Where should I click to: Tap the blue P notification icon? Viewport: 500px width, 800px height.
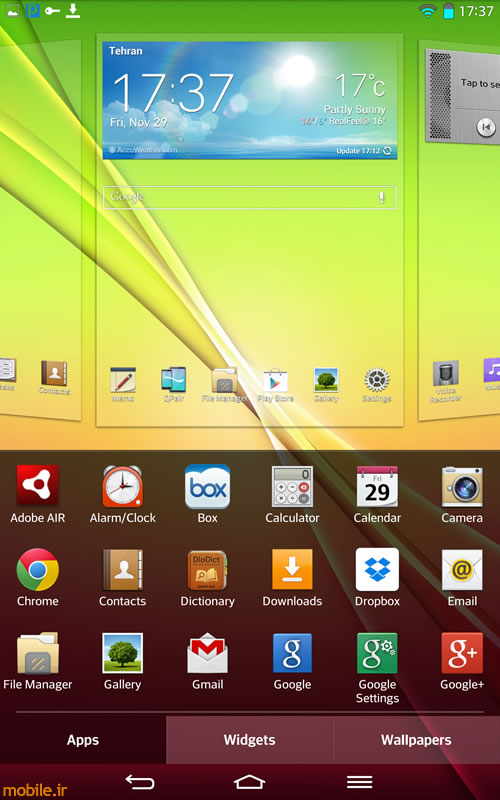[33, 10]
